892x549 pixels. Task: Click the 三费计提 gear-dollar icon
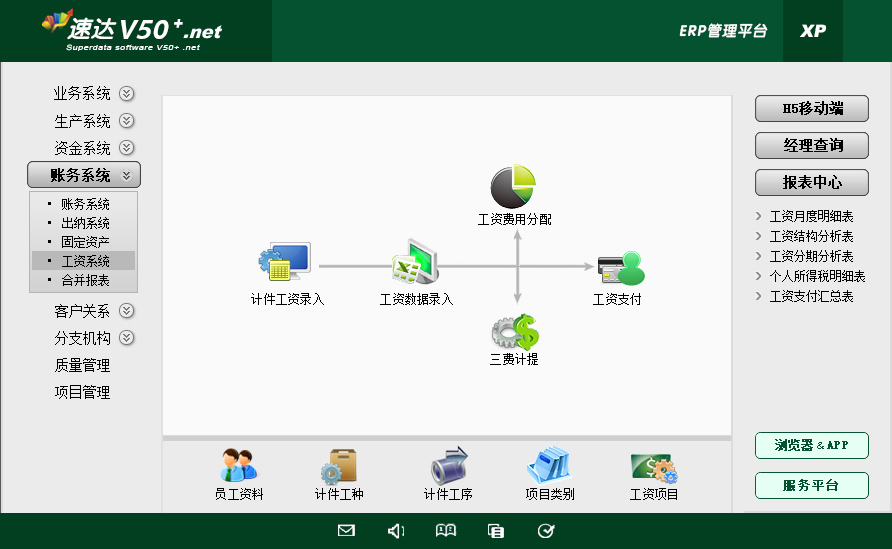(x=514, y=332)
